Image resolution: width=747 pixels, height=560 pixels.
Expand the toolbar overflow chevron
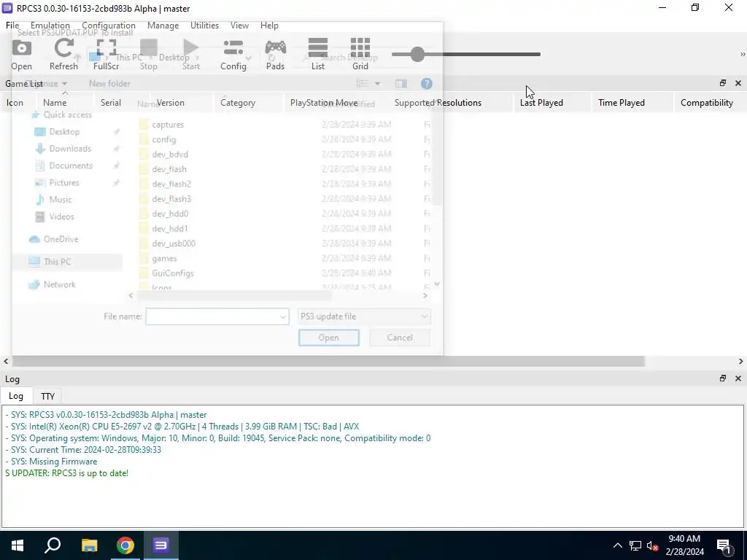(742, 54)
